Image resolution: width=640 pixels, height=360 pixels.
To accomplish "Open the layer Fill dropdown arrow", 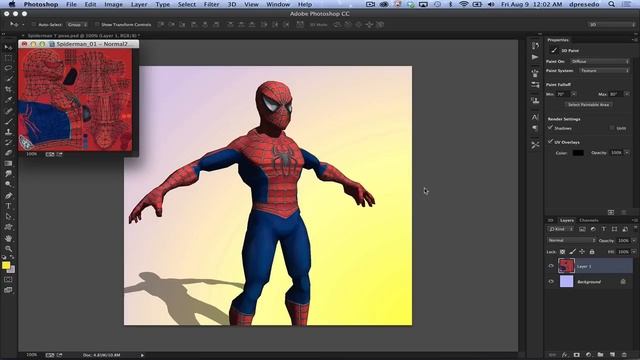I will (633, 252).
